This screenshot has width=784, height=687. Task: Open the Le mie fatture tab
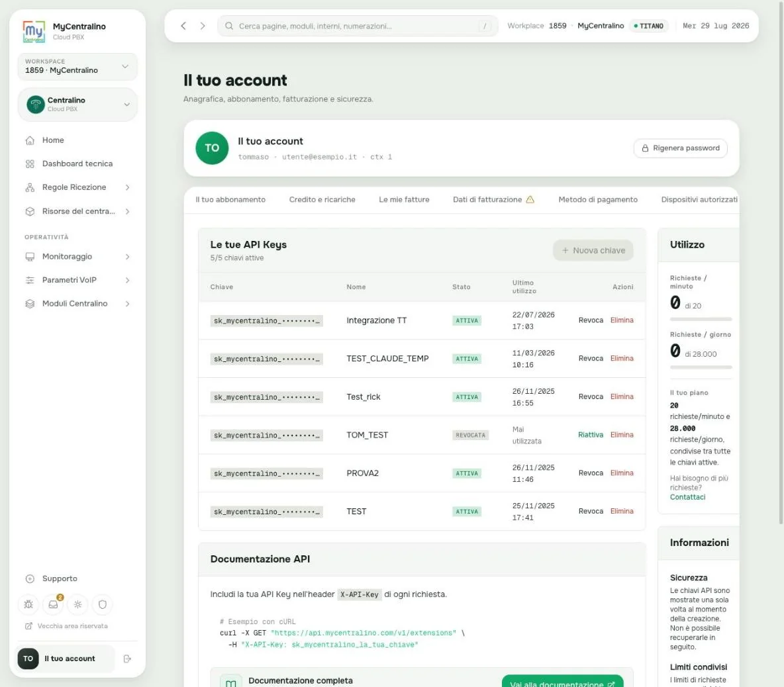tap(404, 199)
